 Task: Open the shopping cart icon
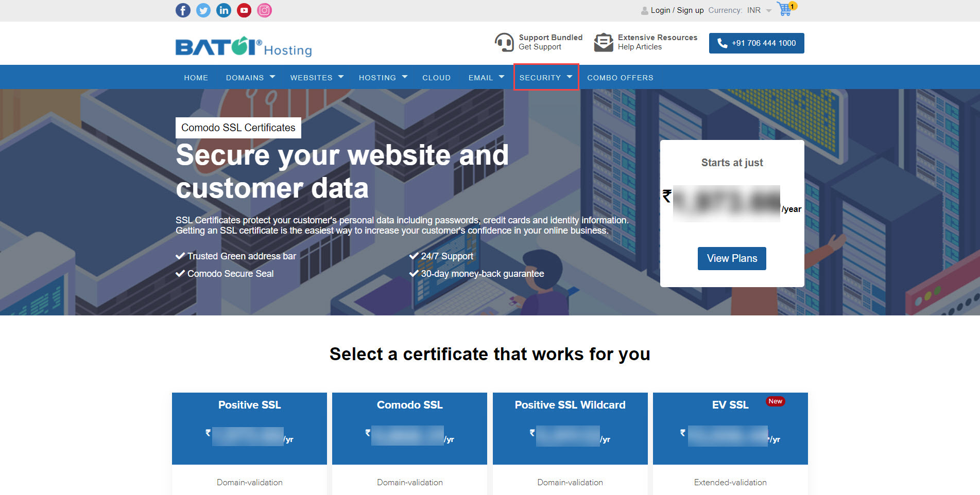(786, 9)
